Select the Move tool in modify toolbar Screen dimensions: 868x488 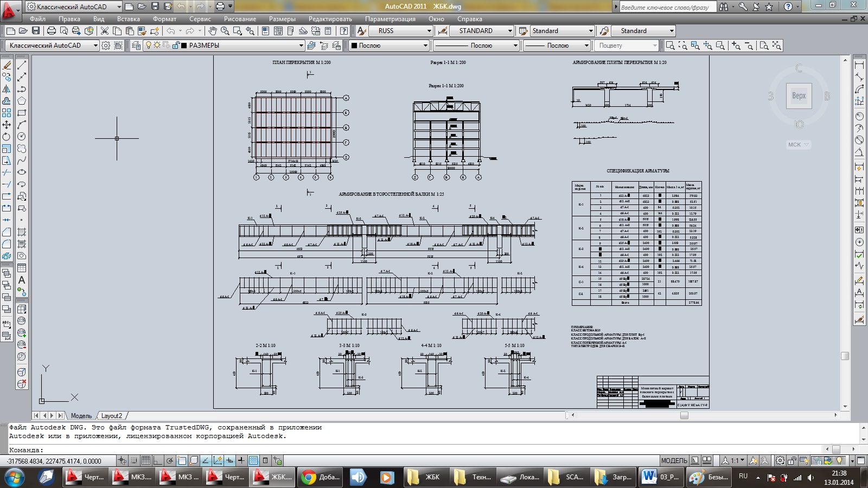7,125
